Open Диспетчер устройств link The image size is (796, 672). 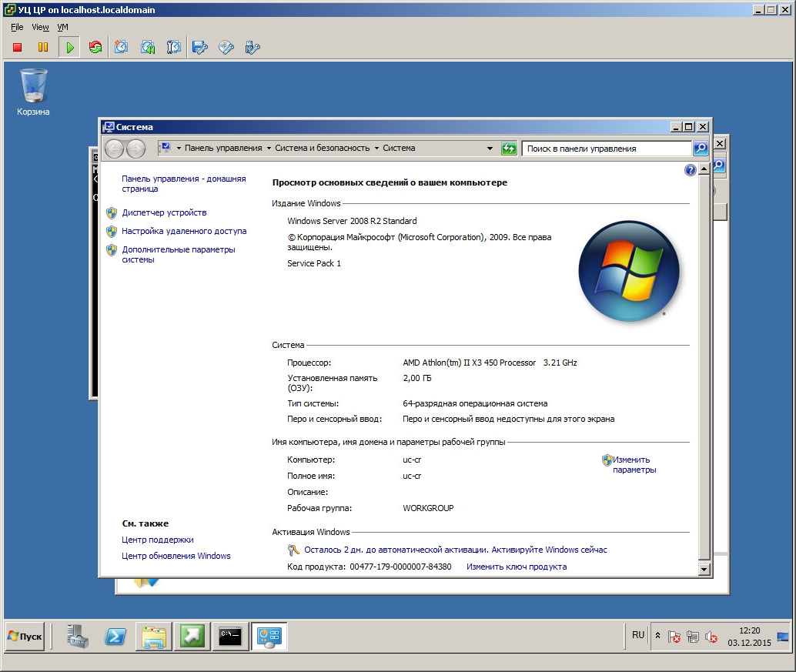pos(164,212)
